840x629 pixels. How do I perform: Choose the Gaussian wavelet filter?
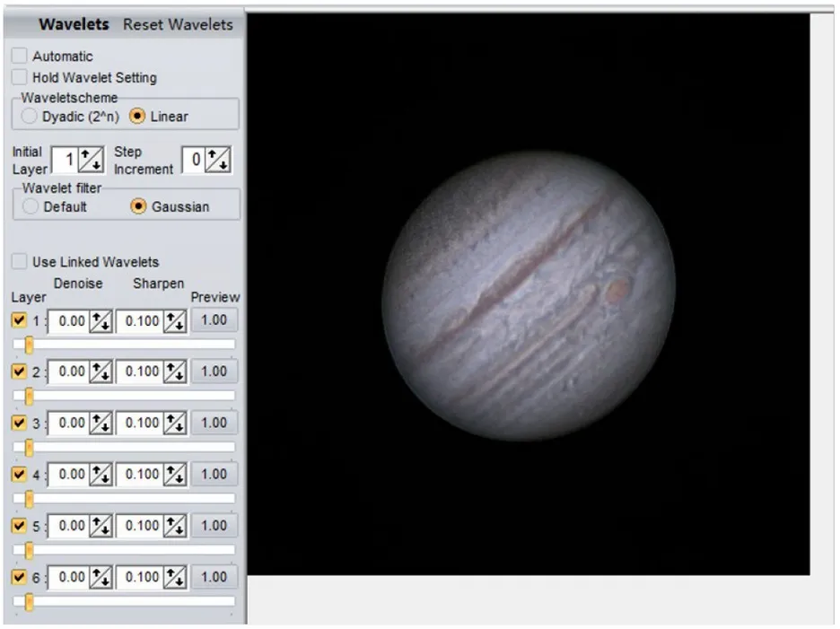(x=138, y=206)
